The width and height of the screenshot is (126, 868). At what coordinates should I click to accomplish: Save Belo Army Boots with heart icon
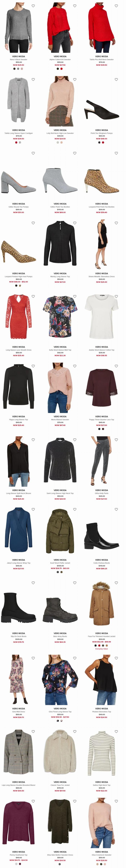[x=75, y=583]
